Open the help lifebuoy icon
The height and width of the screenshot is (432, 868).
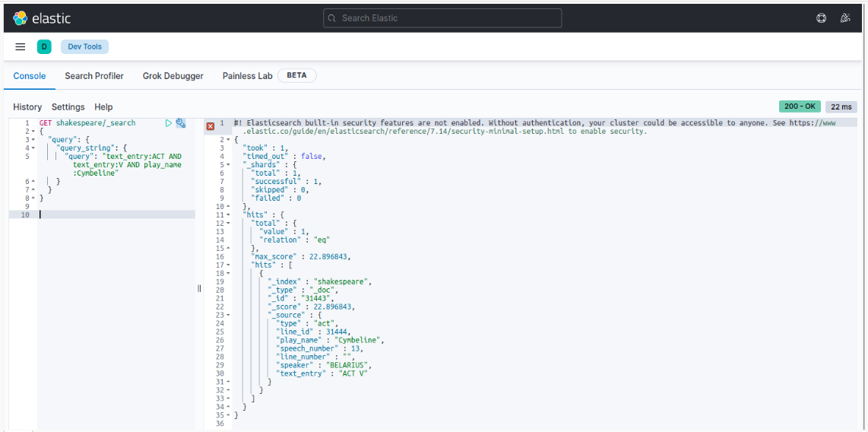(x=822, y=18)
